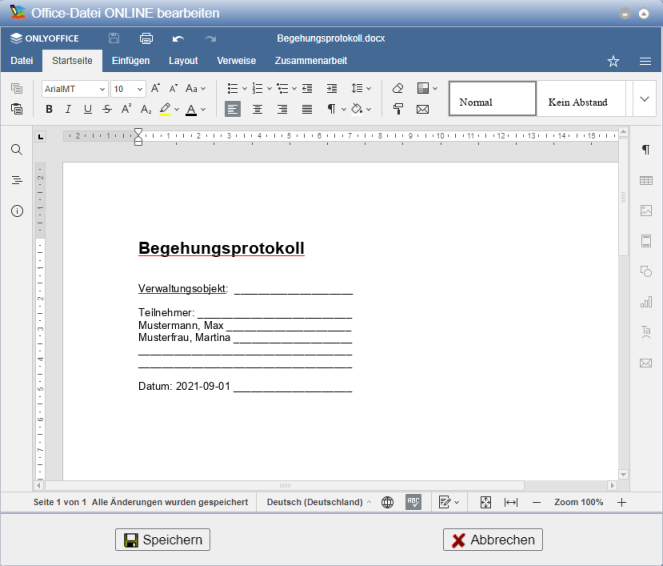The height and width of the screenshot is (566, 663).
Task: Click the copy style paintbrush icon
Action: coord(398,109)
